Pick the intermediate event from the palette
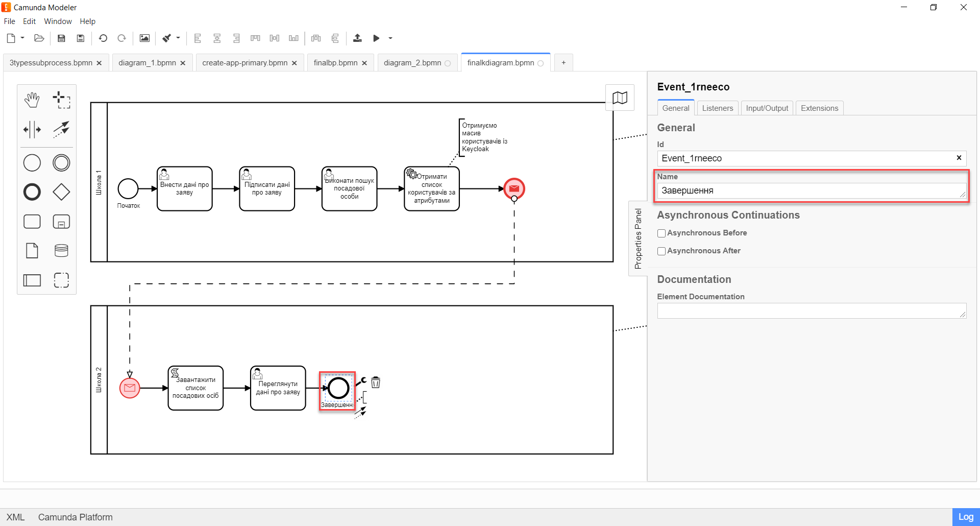 [61, 163]
